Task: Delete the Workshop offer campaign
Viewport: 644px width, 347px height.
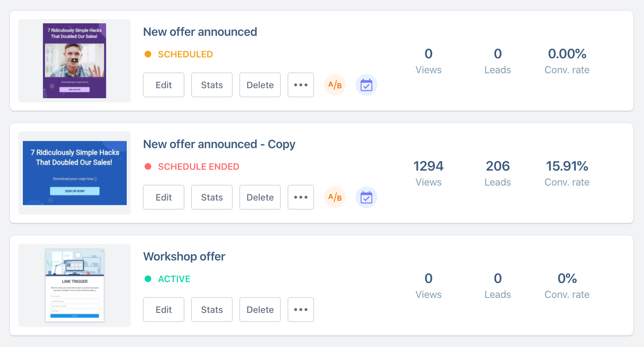Action: (260, 310)
